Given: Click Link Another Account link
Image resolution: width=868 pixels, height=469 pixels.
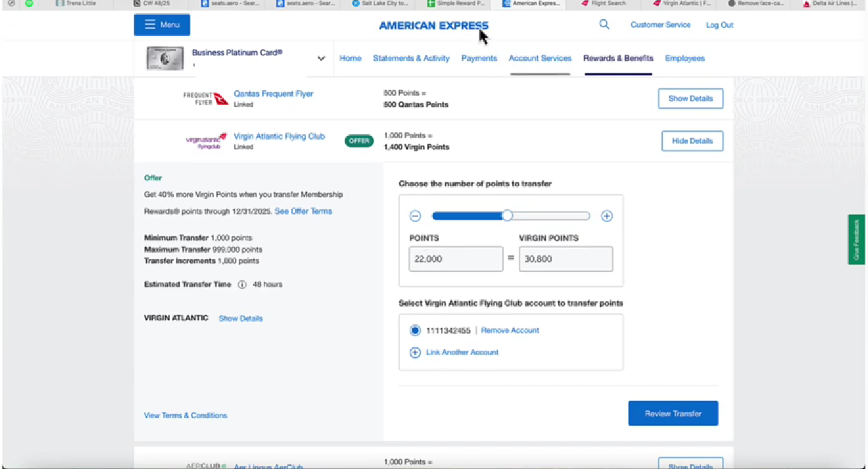Looking at the screenshot, I should pyautogui.click(x=462, y=353).
